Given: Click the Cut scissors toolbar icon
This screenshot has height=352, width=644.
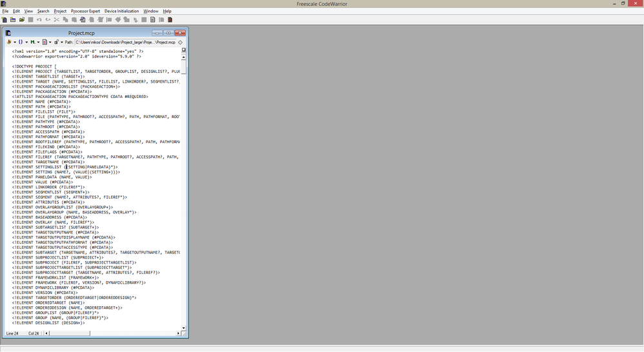Looking at the screenshot, I should click(x=57, y=20).
